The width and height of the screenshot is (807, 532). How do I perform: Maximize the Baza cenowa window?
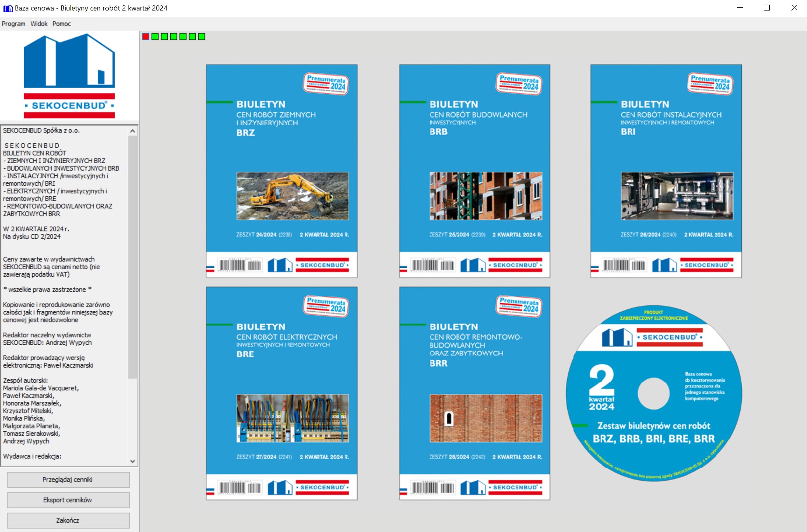tap(767, 8)
